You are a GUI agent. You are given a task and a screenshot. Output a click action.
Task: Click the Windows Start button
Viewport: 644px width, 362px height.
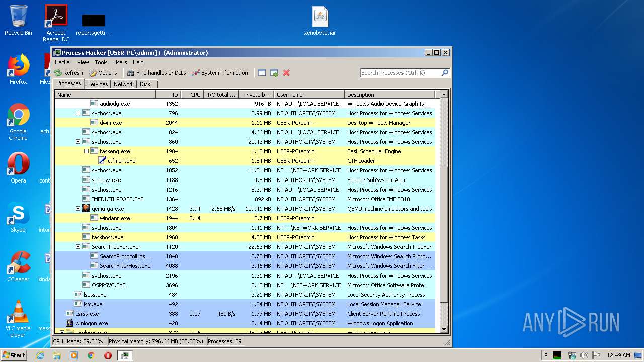[14, 355]
